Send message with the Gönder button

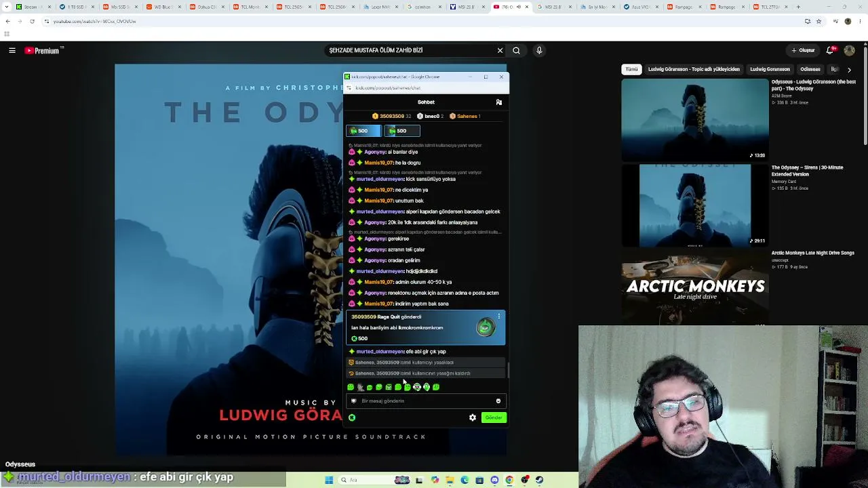point(494,418)
